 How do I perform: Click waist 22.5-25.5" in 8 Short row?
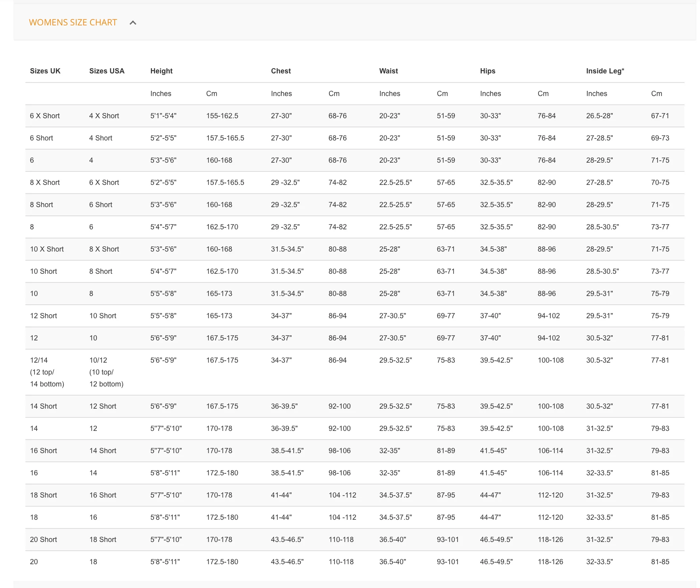396,205
